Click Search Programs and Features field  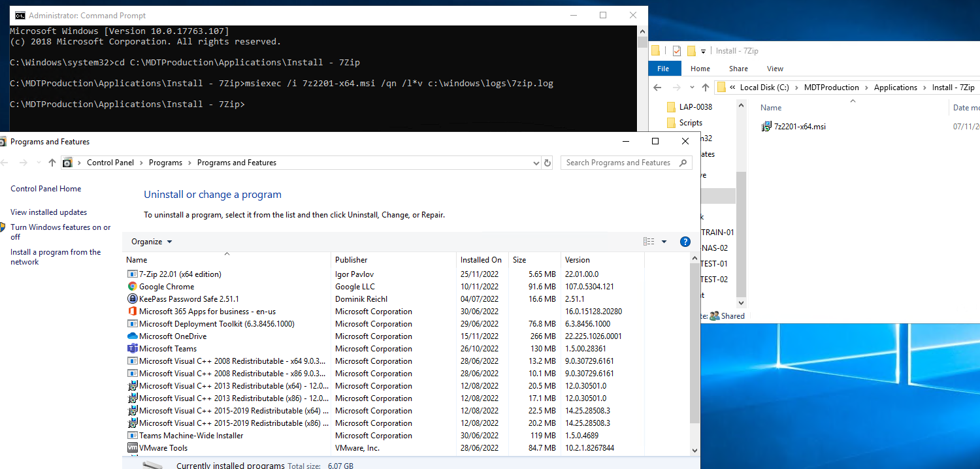[626, 163]
